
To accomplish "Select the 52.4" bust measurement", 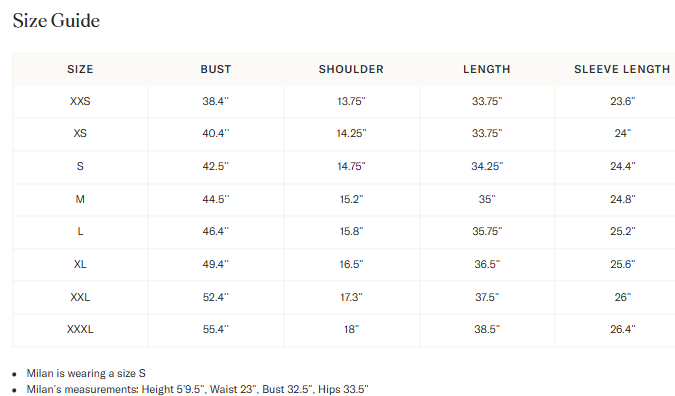I will click(216, 297).
